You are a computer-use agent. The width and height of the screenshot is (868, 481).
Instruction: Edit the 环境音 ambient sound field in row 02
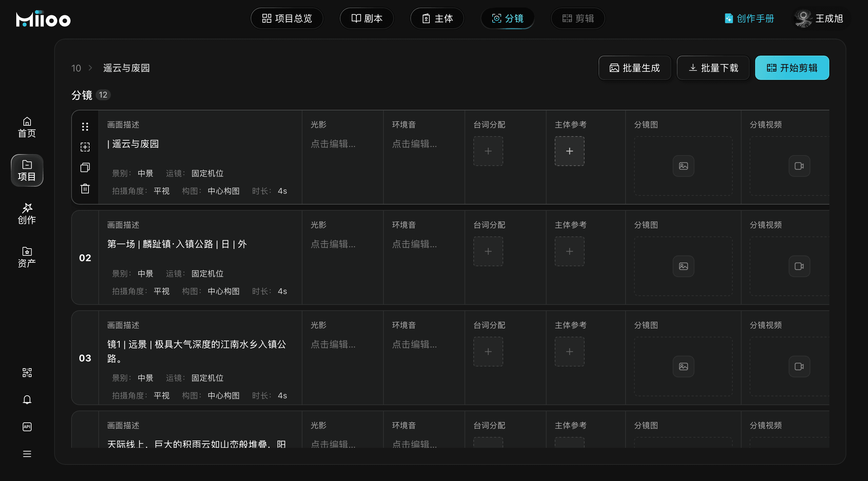415,244
